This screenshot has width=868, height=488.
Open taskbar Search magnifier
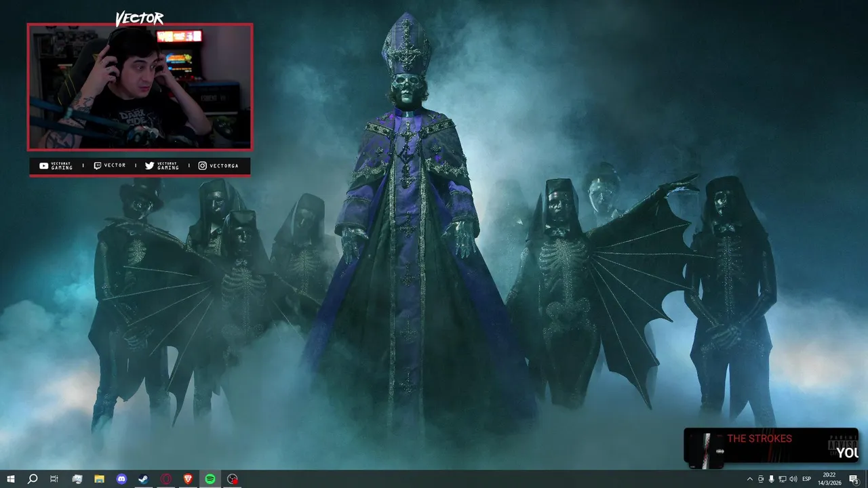[32, 479]
